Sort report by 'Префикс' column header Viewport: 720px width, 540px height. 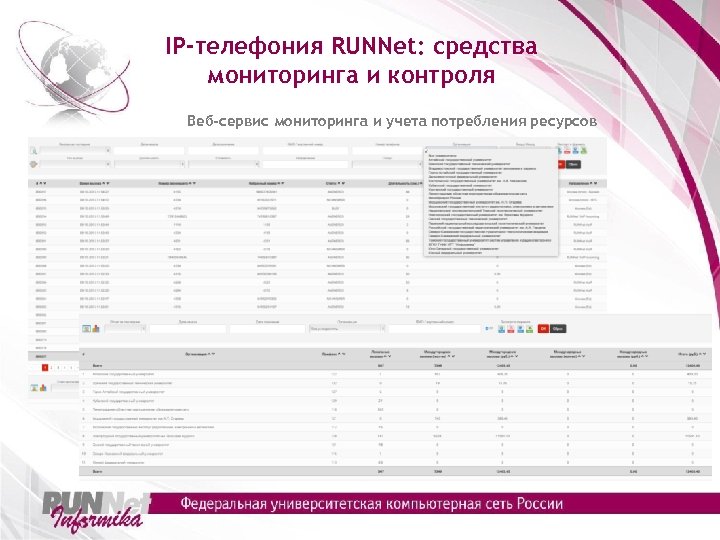coord(334,354)
